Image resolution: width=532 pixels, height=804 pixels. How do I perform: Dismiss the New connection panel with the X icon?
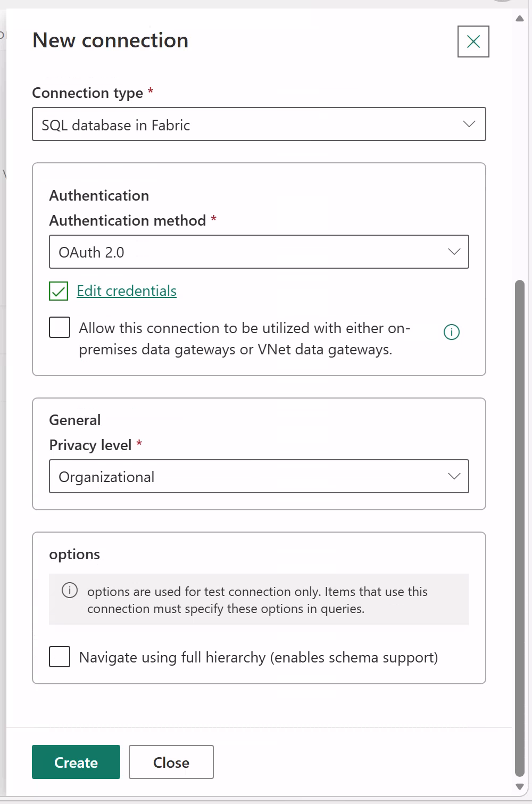[473, 42]
